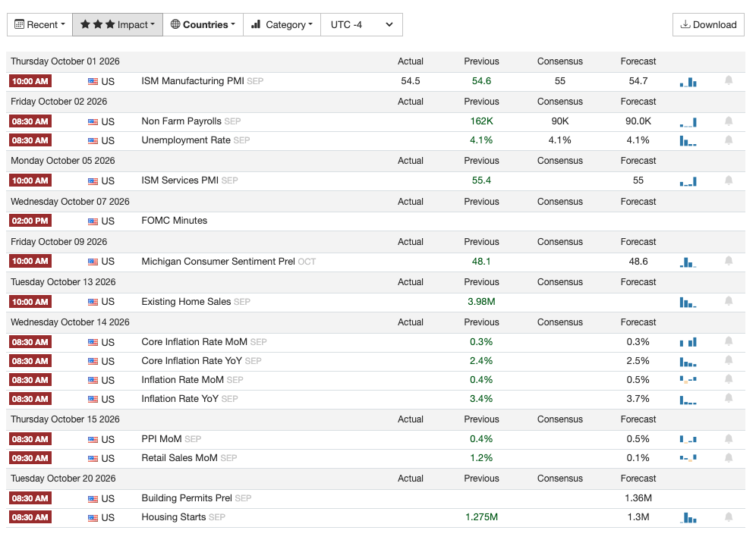Open chart icon for ISM Manufacturing PMI
This screenshot has width=756, height=543.
(x=688, y=82)
